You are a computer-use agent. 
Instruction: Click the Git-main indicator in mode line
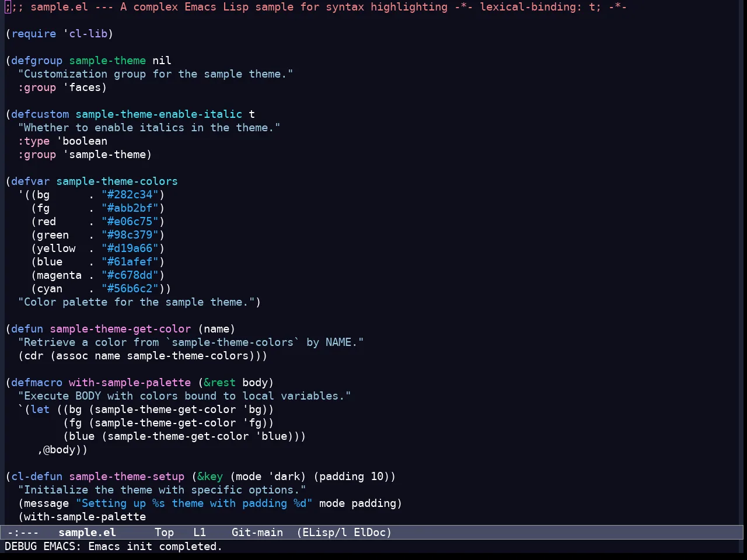click(x=257, y=532)
